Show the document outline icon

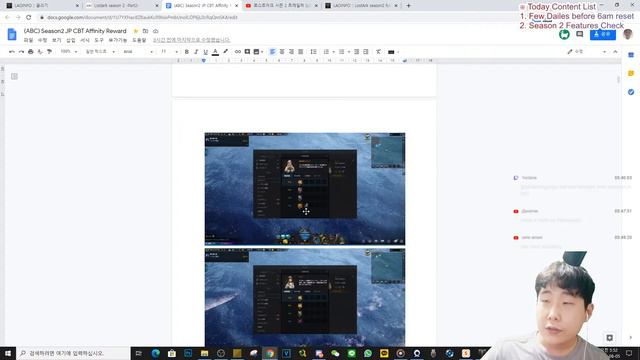(x=14, y=76)
